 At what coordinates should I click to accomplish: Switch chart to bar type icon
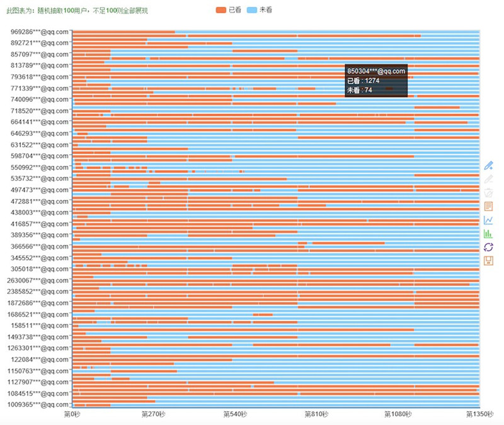tap(488, 233)
